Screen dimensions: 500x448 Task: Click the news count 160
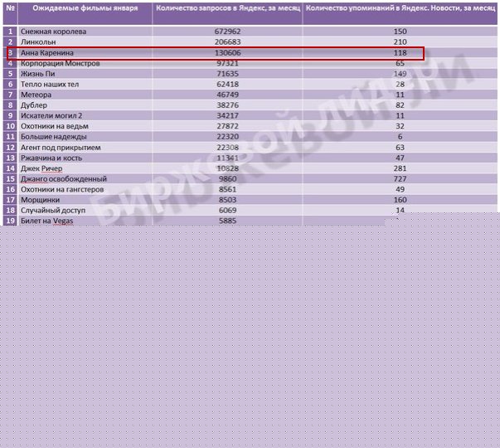point(400,200)
